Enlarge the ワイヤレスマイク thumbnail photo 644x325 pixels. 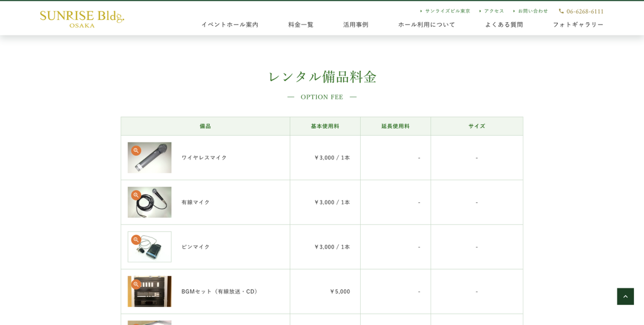pyautogui.click(x=154, y=161)
